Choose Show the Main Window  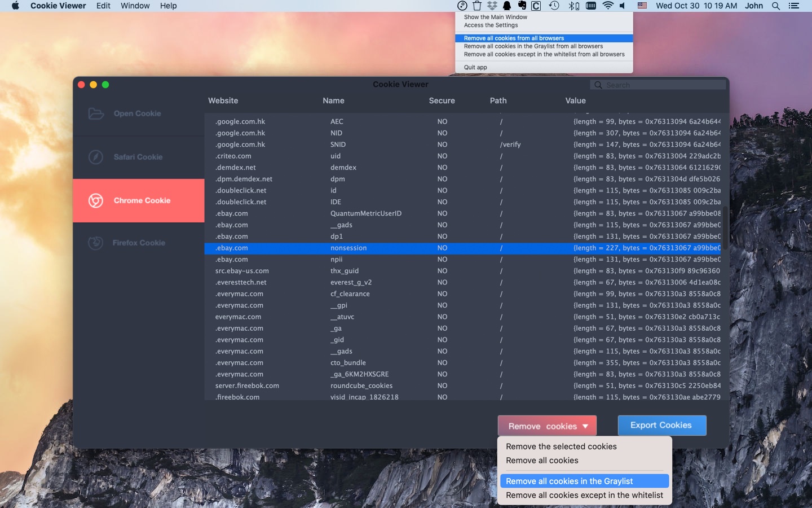click(544, 17)
